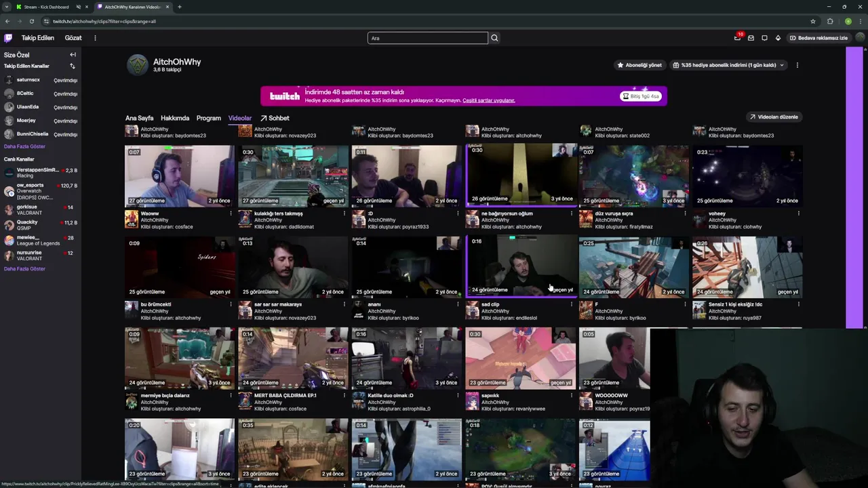Click the search magnifier button
This screenshot has height=488, width=868.
(494, 38)
